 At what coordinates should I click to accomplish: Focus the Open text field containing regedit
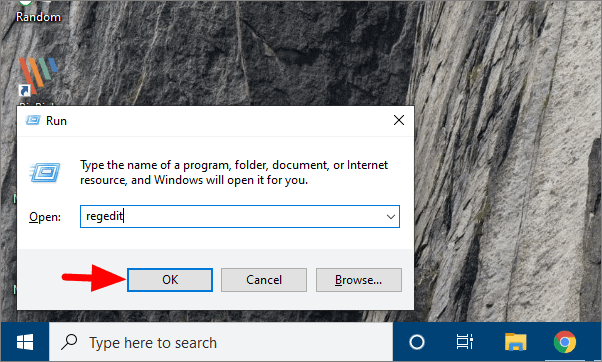[240, 217]
